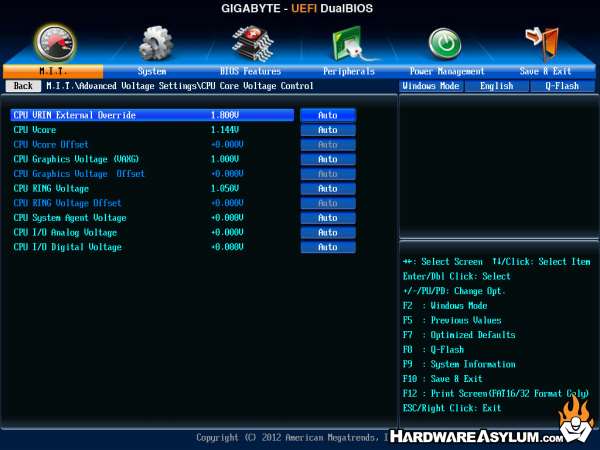Open Auto option for CPU Vcore Offset
The height and width of the screenshot is (450, 600).
328,145
